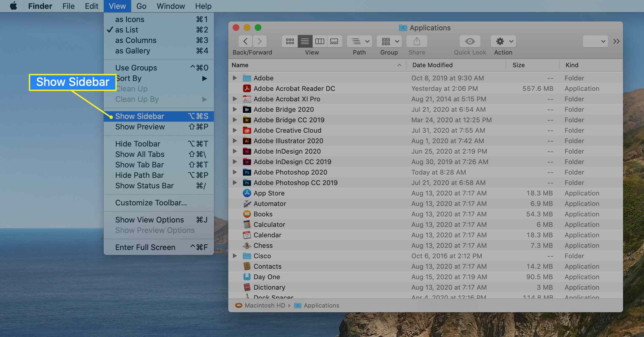
Task: Click Forward navigation button in Finder
Action: coord(259,41)
